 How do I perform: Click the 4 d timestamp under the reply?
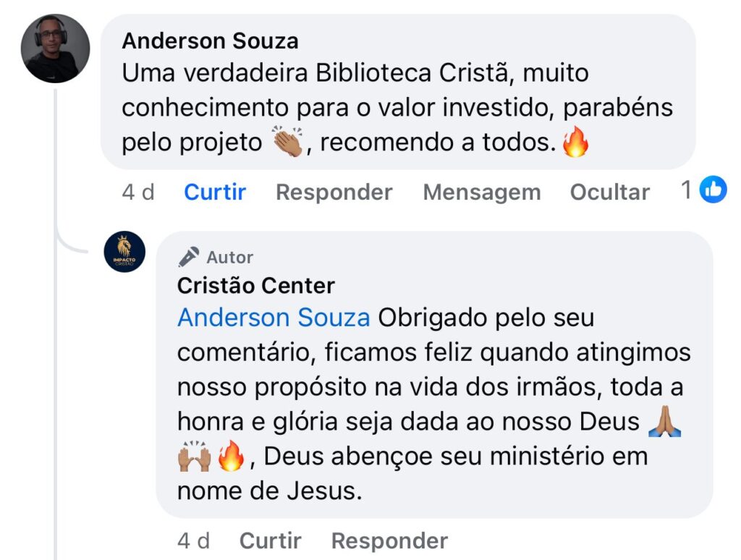[193, 540]
